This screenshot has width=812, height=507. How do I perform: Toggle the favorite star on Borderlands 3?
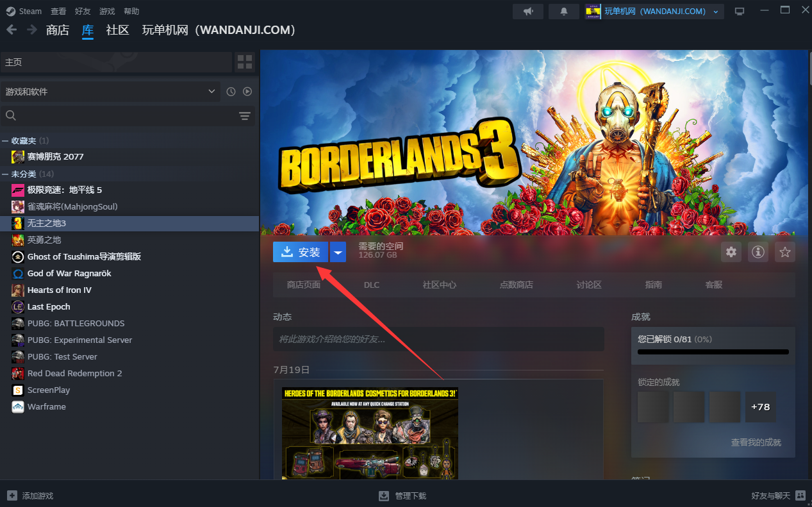pyautogui.click(x=784, y=252)
